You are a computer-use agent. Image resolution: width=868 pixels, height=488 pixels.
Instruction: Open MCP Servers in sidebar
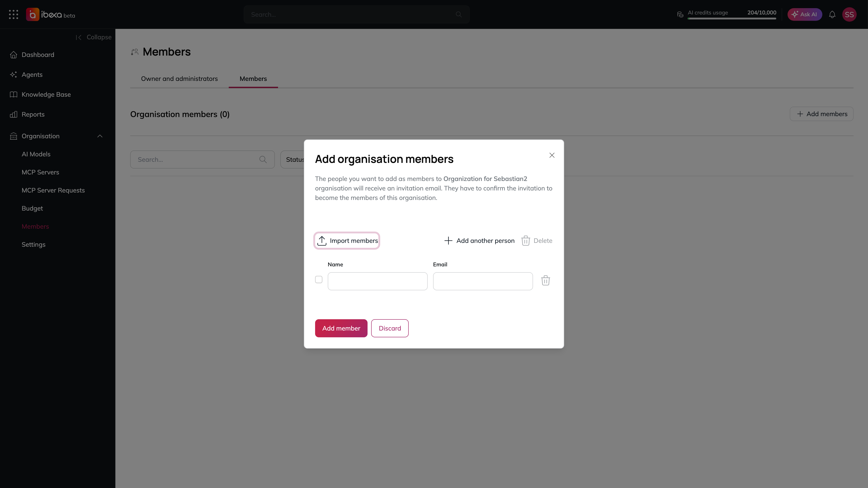(40, 172)
